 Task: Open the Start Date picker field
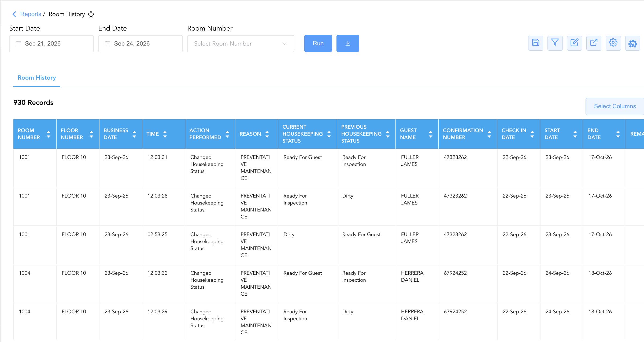51,43
